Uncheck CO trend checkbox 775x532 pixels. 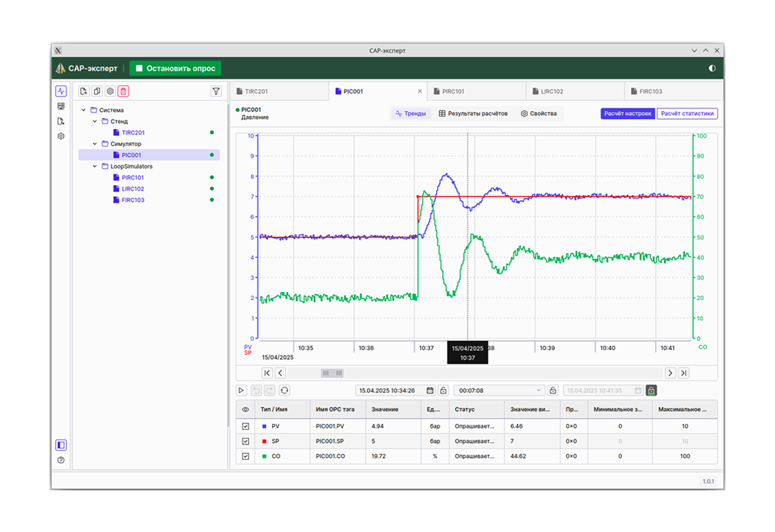(x=245, y=456)
